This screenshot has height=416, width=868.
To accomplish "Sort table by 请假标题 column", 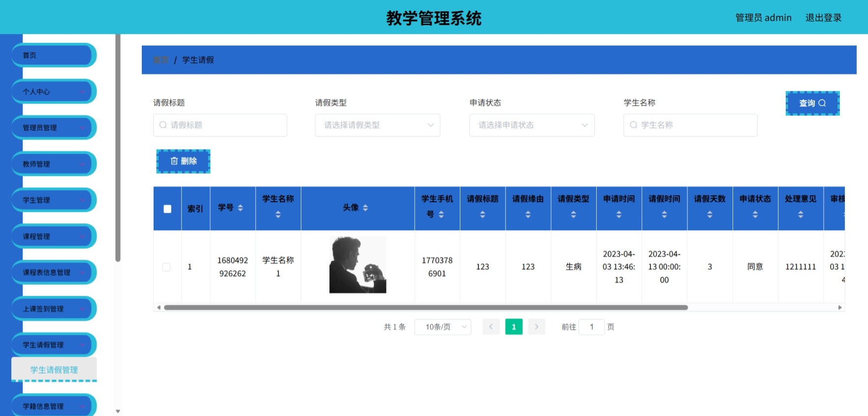I will 482,214.
